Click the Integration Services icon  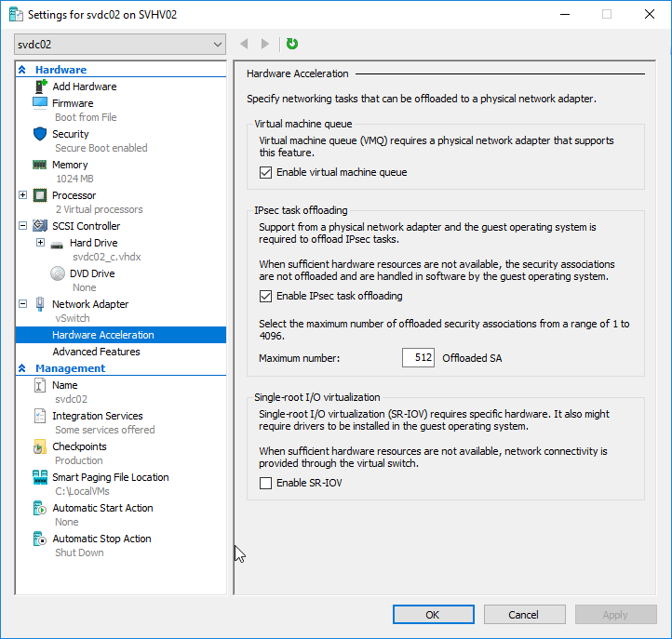click(39, 416)
